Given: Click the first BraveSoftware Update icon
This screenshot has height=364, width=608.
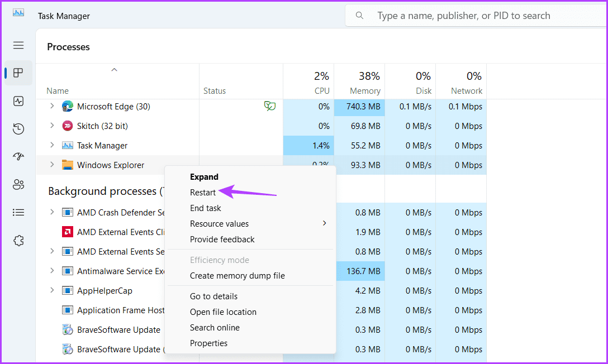Looking at the screenshot, I should click(68, 329).
